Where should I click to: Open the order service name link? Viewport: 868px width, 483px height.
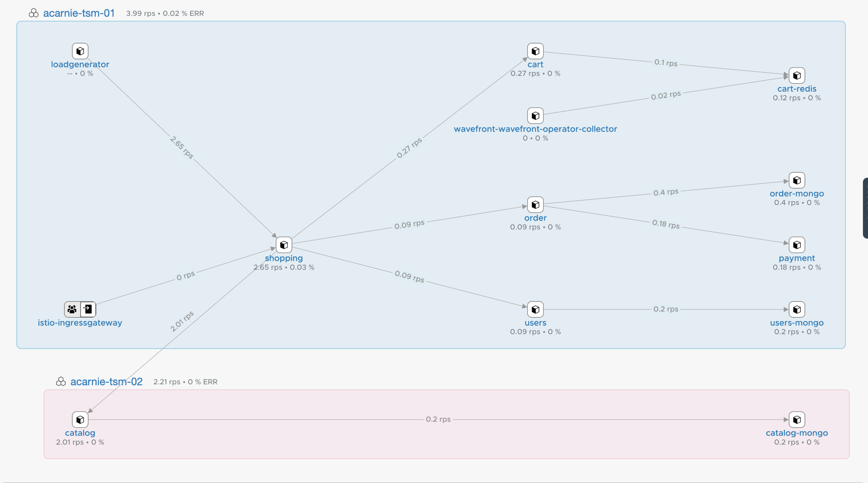click(535, 218)
